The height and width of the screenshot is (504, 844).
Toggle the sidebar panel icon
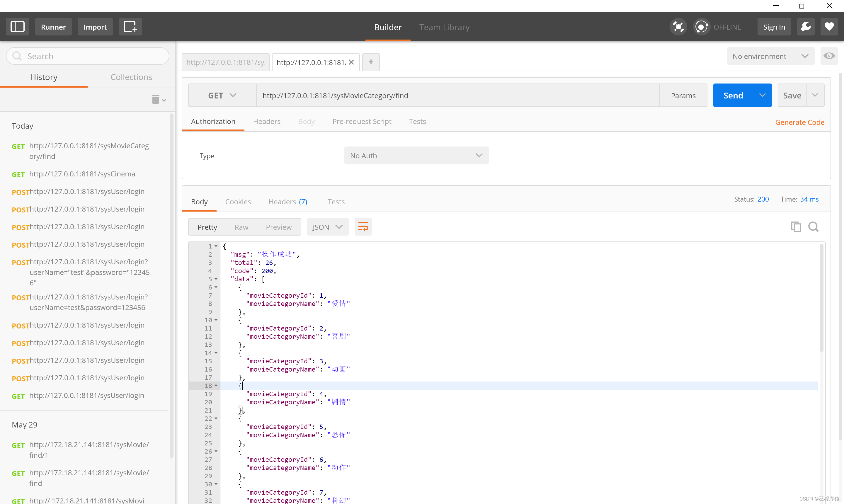pos(17,27)
